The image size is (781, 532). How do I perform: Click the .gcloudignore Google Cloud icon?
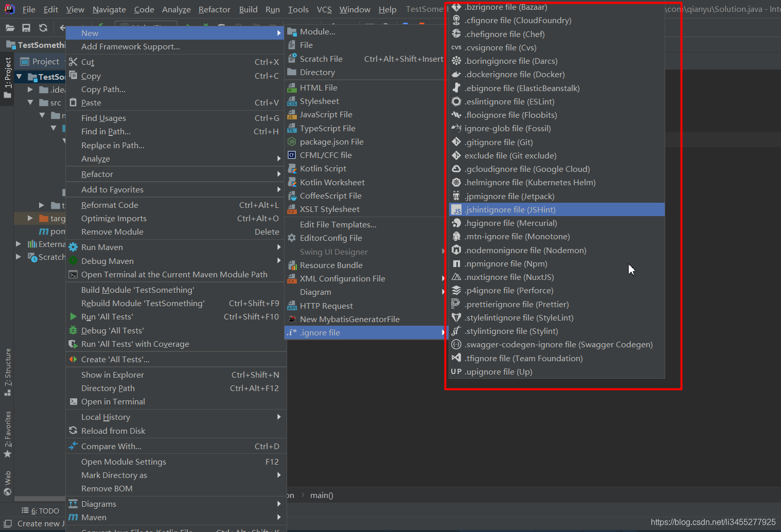(456, 169)
